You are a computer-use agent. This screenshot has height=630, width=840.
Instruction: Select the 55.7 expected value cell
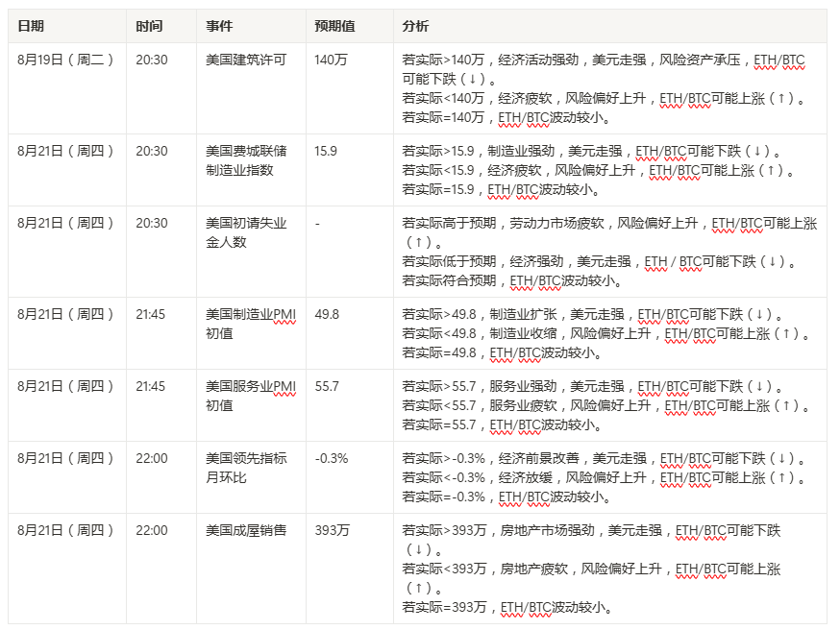coord(327,386)
